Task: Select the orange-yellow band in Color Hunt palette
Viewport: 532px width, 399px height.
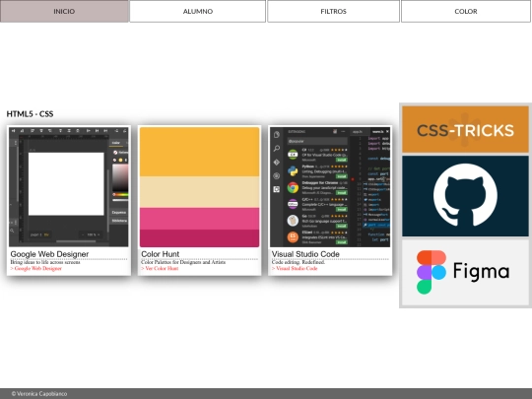Action: click(199, 152)
